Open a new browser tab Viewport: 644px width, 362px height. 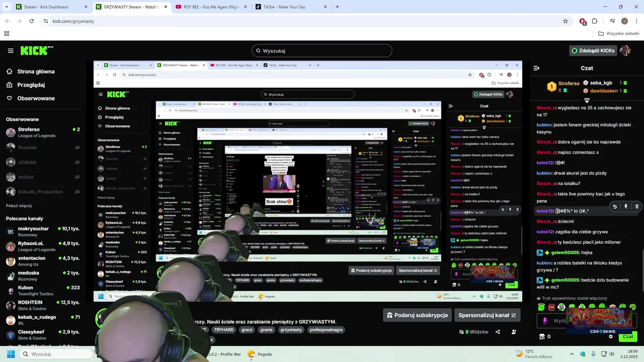coord(337,7)
